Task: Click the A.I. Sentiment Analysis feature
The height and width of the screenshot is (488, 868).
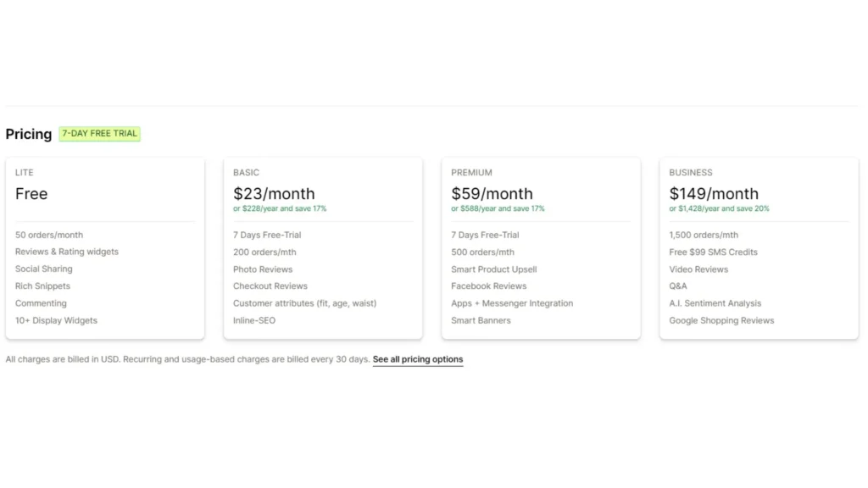Action: (x=715, y=303)
